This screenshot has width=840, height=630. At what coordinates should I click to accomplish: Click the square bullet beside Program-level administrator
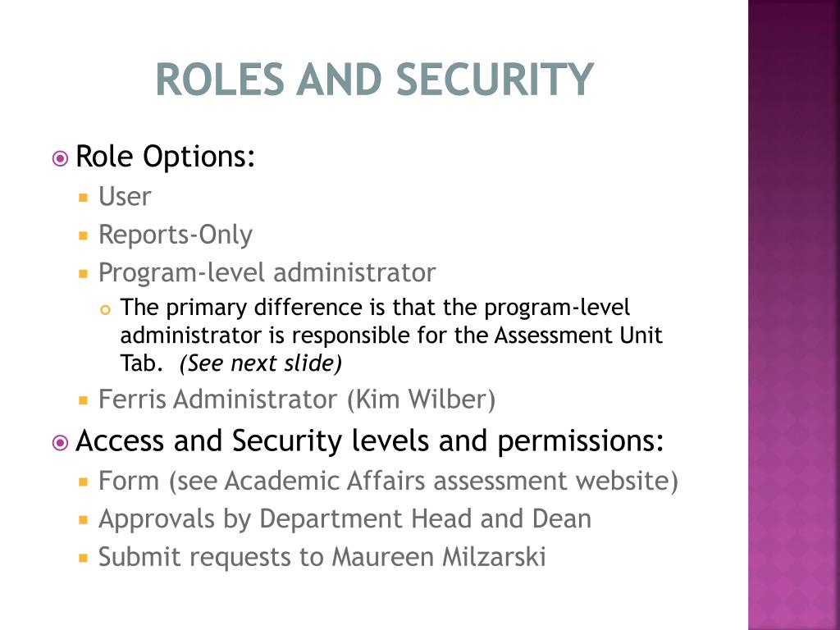83,274
